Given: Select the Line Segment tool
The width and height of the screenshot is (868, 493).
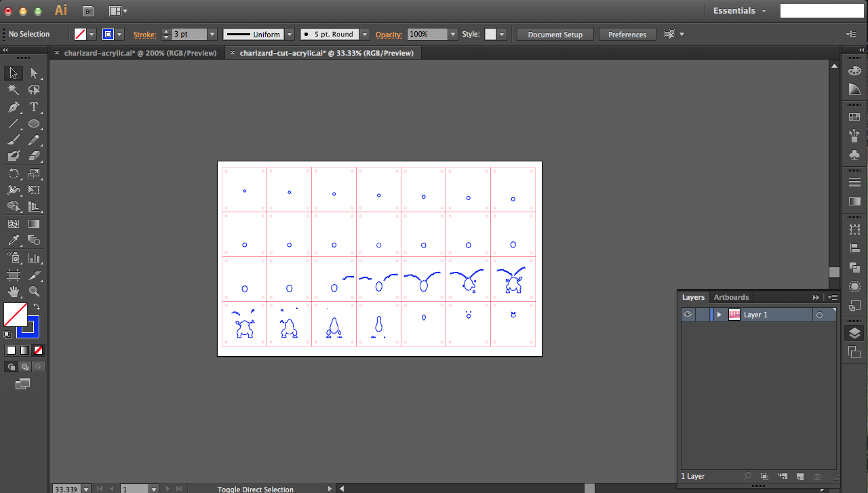Looking at the screenshot, I should [14, 124].
